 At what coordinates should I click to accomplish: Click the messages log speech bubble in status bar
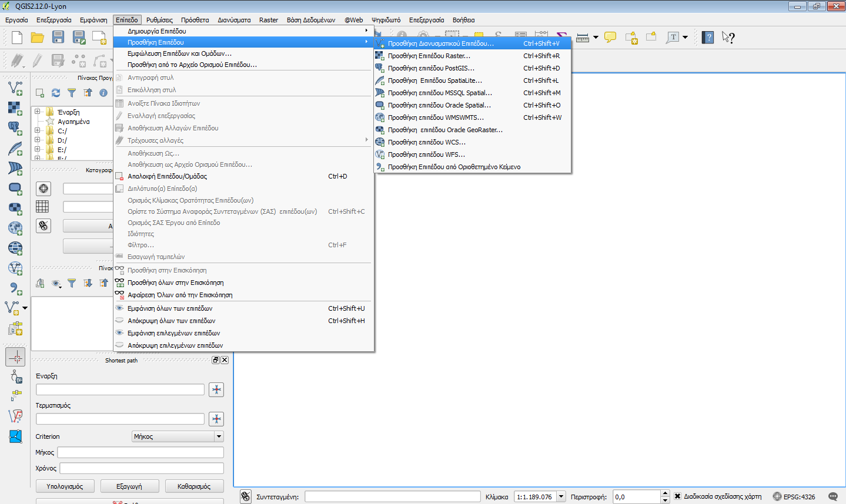833,497
